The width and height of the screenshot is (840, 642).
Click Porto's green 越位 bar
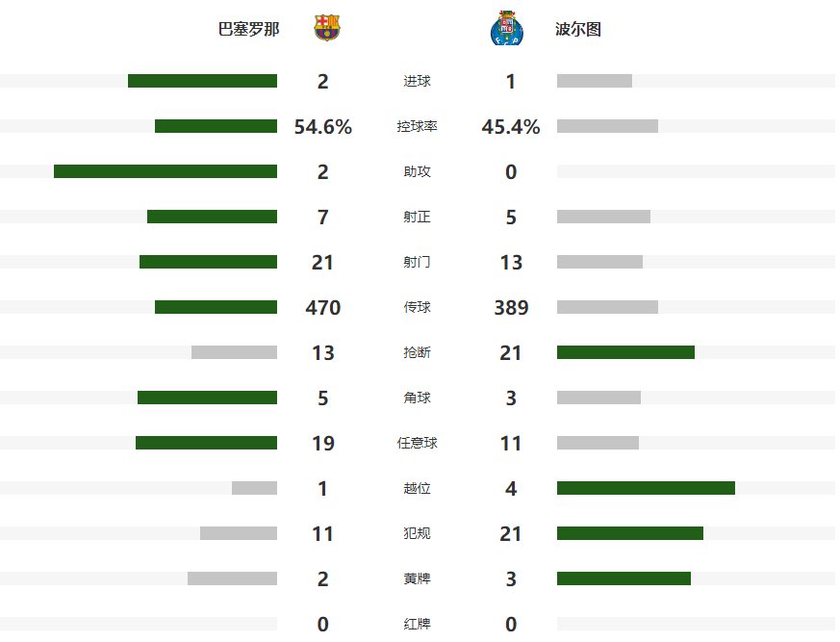tap(646, 488)
